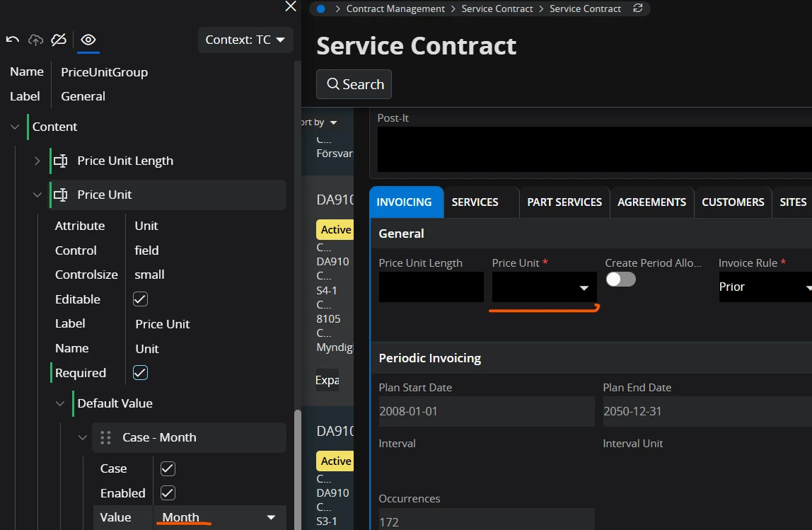Switch to the Services tab
Screen dimensions: 812x530
(x=475, y=202)
